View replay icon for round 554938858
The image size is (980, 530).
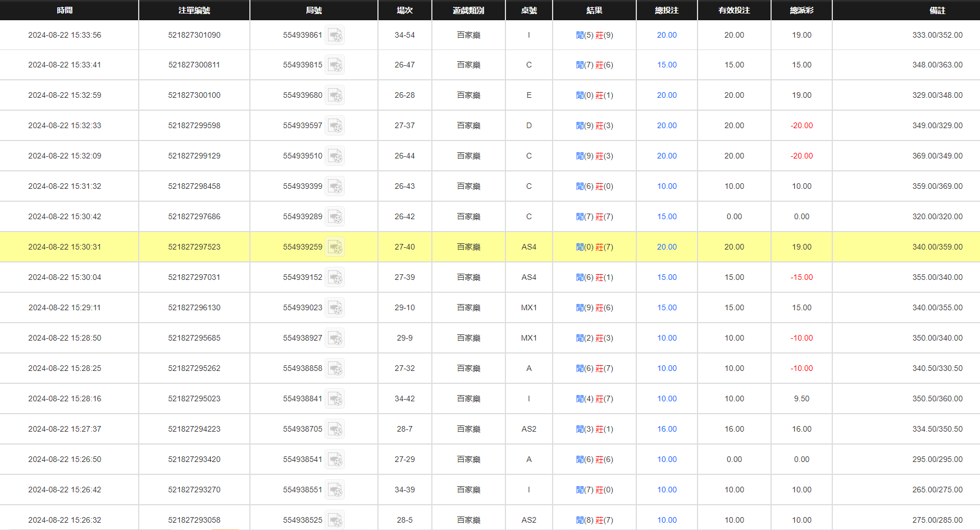point(335,369)
